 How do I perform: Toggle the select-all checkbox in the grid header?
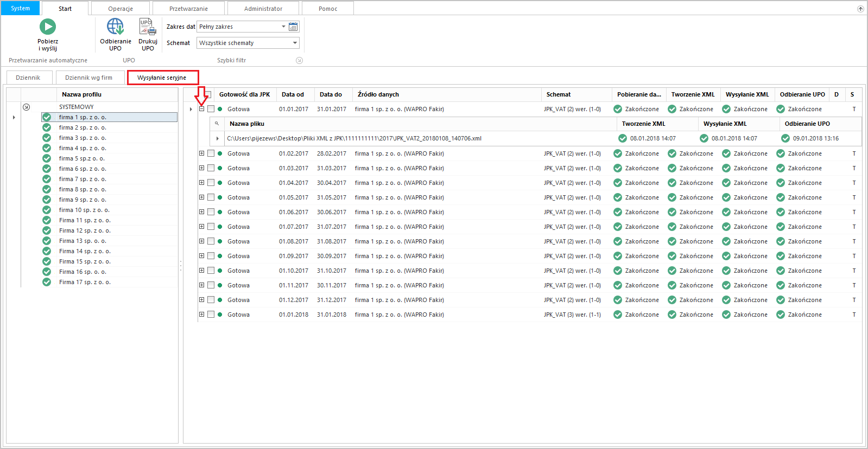208,94
